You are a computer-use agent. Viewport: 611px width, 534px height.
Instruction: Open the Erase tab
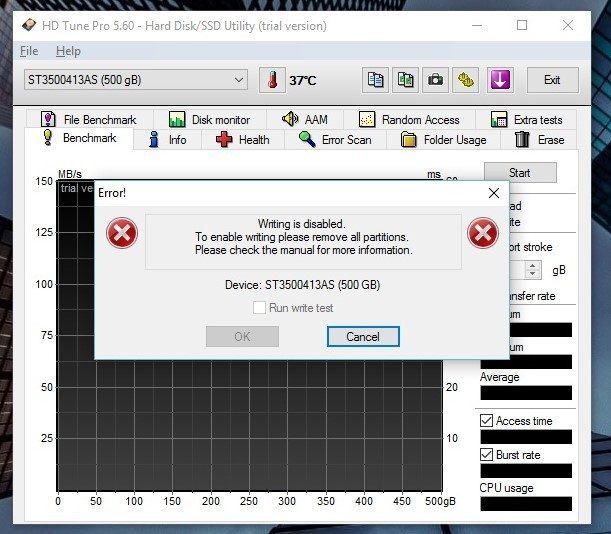[539, 140]
